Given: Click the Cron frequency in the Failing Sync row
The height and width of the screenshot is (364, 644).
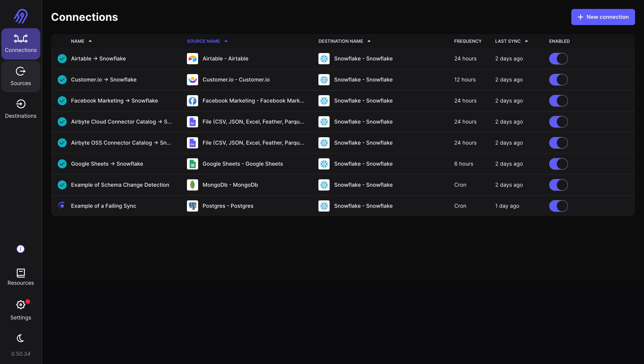Looking at the screenshot, I should pyautogui.click(x=460, y=206).
